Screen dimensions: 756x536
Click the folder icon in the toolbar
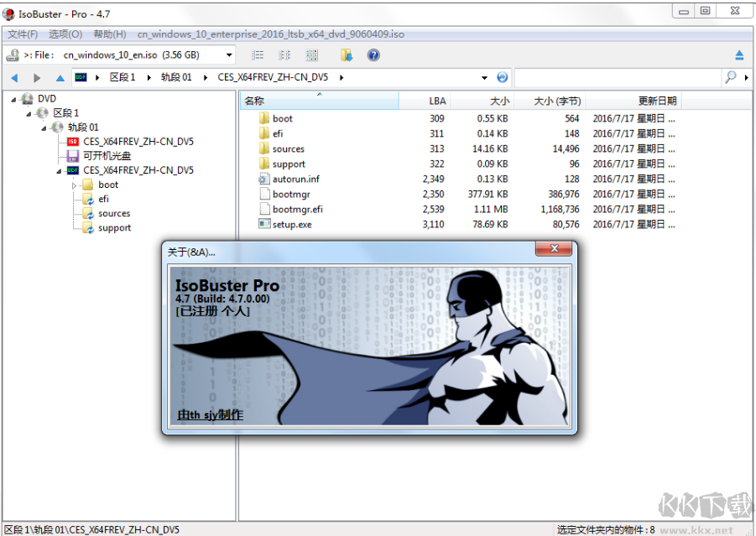[346, 55]
